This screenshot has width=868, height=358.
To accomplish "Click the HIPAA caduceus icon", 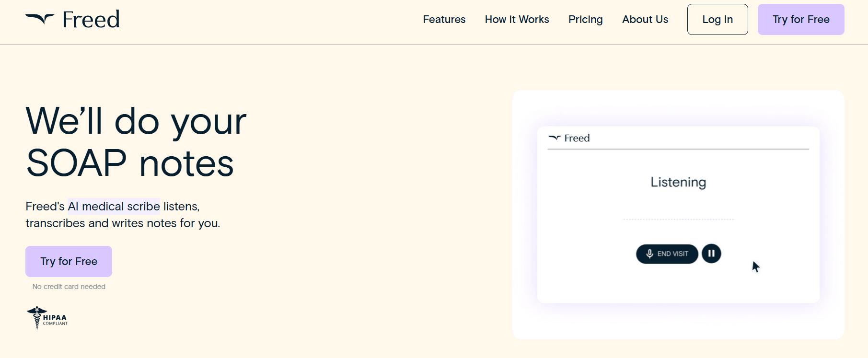I will click(x=36, y=318).
